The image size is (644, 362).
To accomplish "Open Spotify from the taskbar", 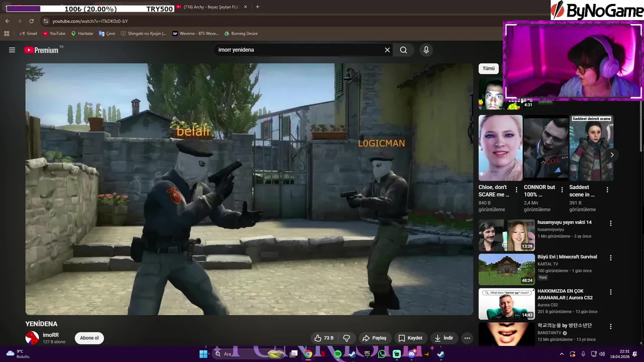I will [x=338, y=354].
